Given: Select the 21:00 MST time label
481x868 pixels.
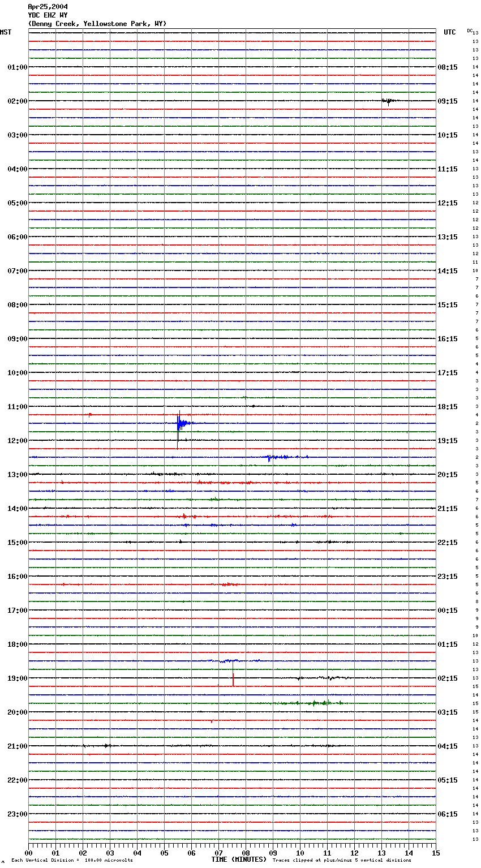Looking at the screenshot, I should pos(18,746).
